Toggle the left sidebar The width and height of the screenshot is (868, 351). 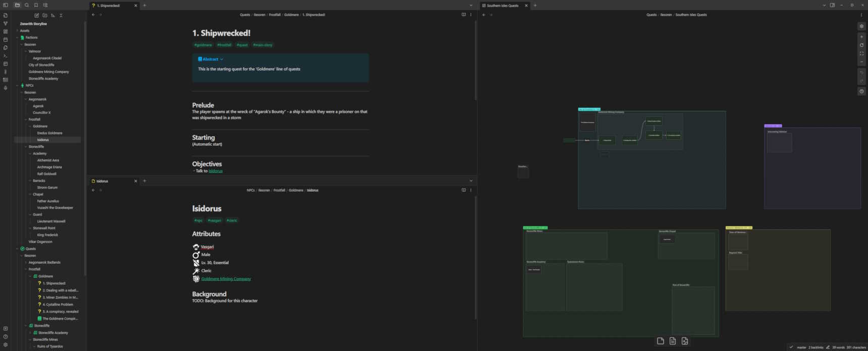pos(6,6)
